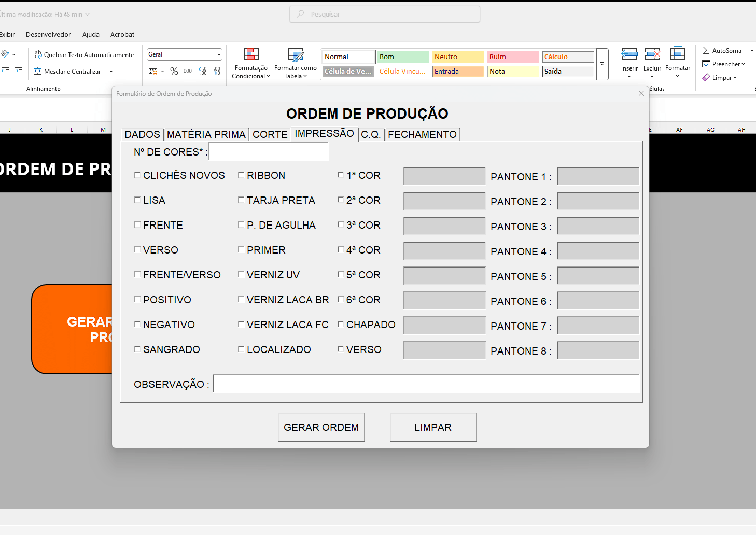Open the MATÉRIA PRIMA tab

[x=206, y=134]
